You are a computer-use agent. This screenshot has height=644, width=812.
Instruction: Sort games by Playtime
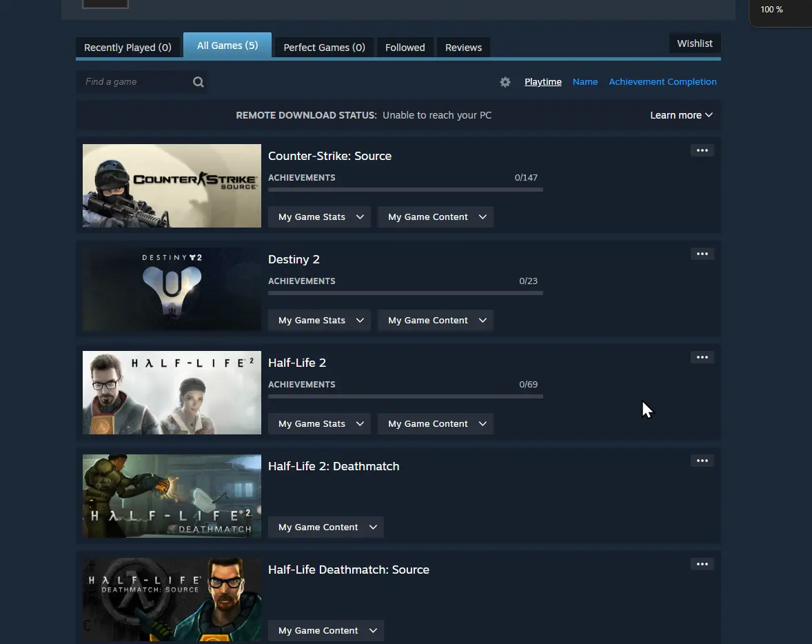coord(542,82)
